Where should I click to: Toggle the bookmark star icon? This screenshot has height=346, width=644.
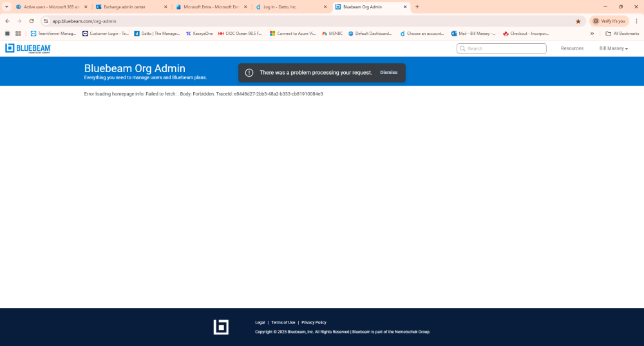(x=578, y=21)
